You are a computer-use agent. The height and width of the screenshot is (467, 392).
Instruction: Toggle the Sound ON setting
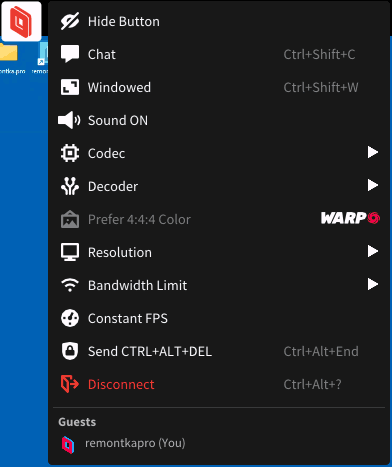point(219,120)
